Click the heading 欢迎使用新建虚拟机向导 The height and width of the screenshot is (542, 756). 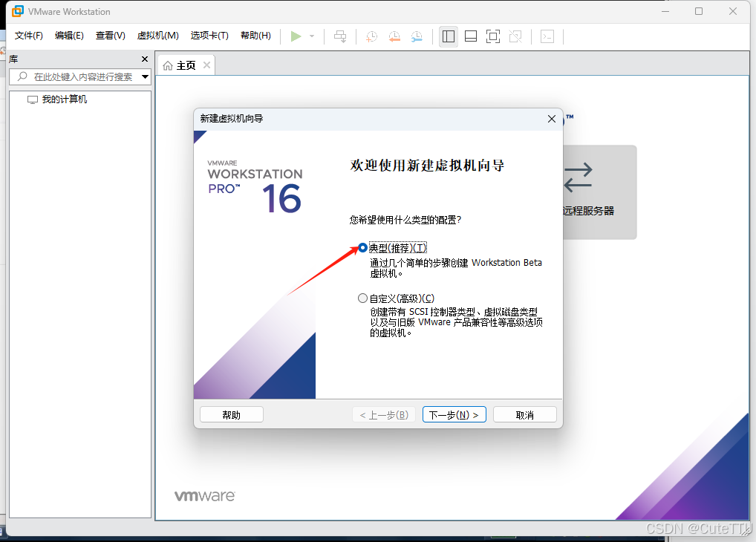[x=427, y=166]
